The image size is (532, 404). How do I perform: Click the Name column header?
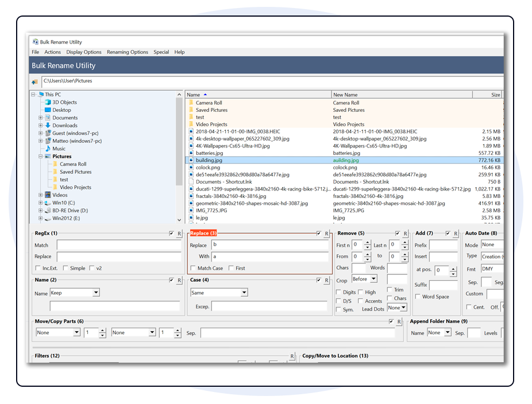tap(258, 95)
